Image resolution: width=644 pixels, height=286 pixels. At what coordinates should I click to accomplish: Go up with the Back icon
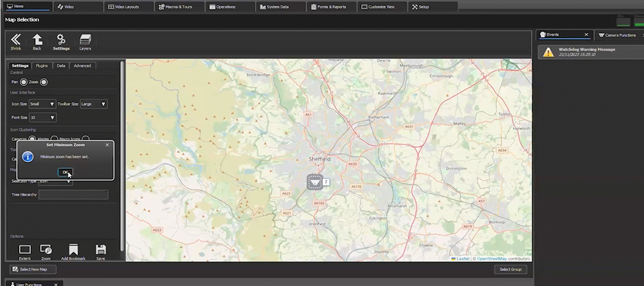(37, 40)
